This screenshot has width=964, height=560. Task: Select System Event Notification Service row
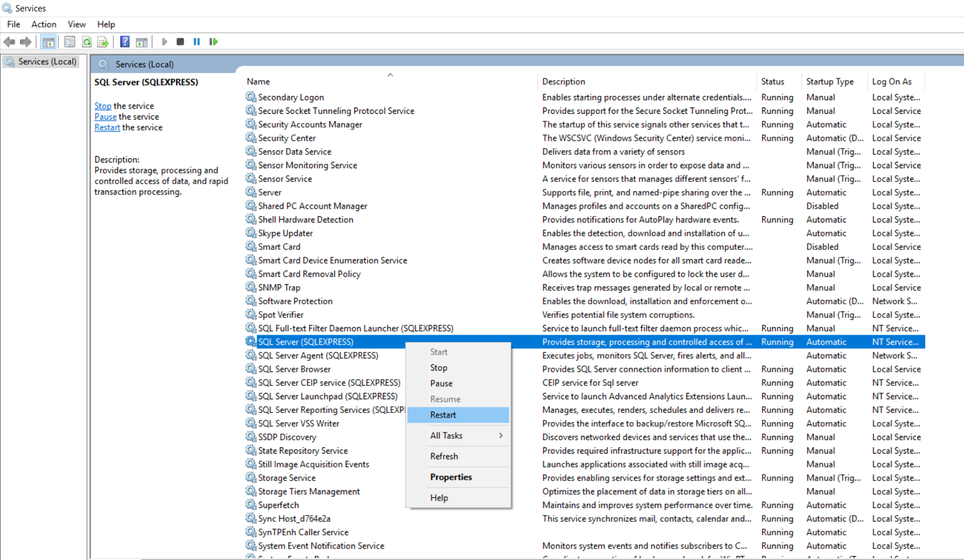coord(584,546)
